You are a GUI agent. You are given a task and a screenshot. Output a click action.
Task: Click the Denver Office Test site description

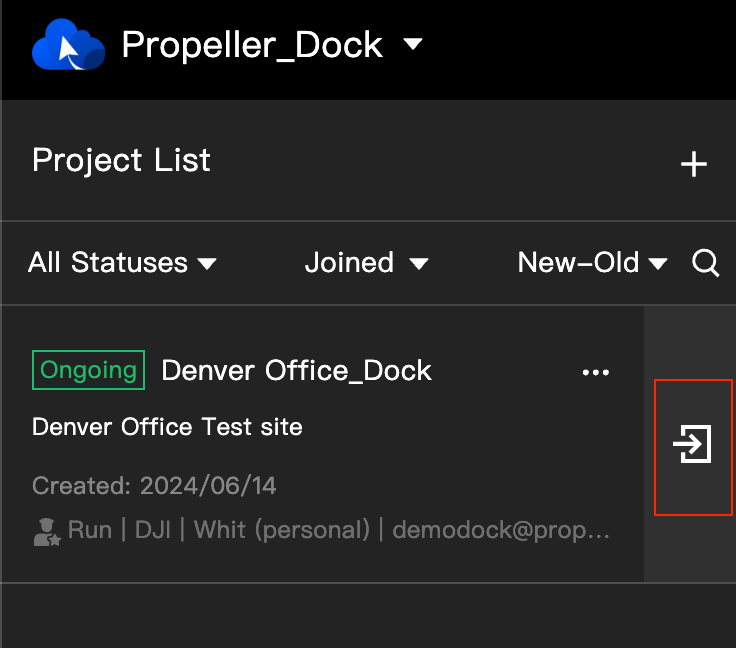[x=167, y=427]
